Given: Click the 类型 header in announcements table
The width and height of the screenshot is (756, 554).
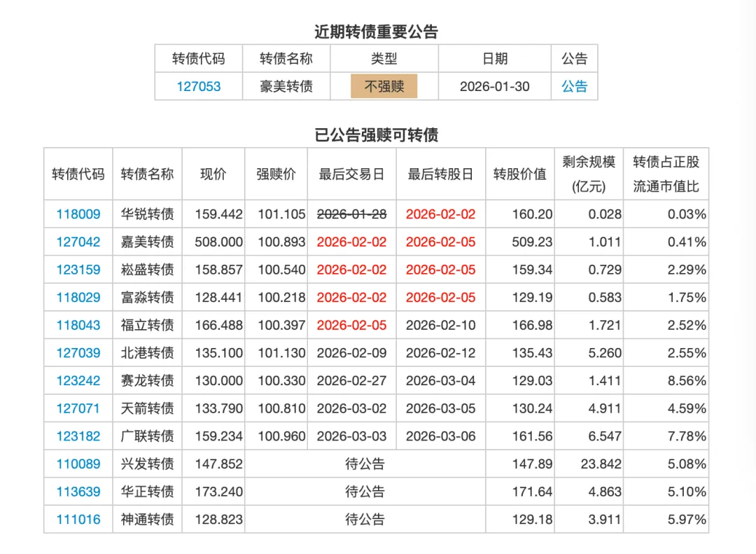Looking at the screenshot, I should pos(384,58).
